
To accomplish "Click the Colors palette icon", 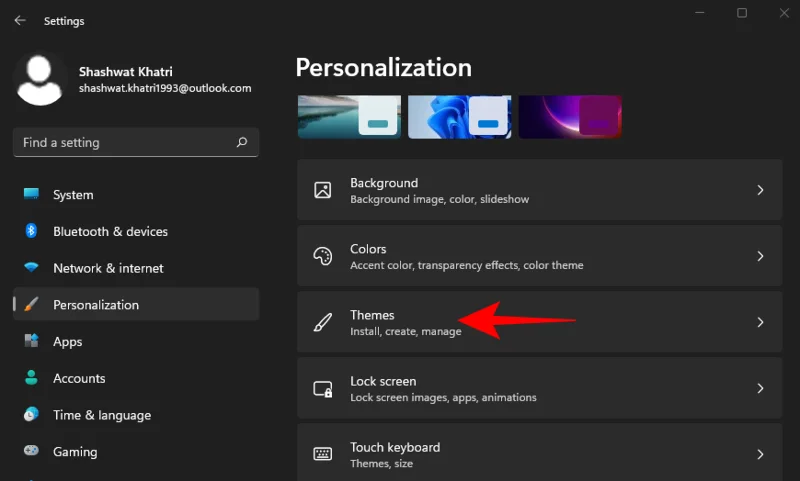I will point(322,256).
